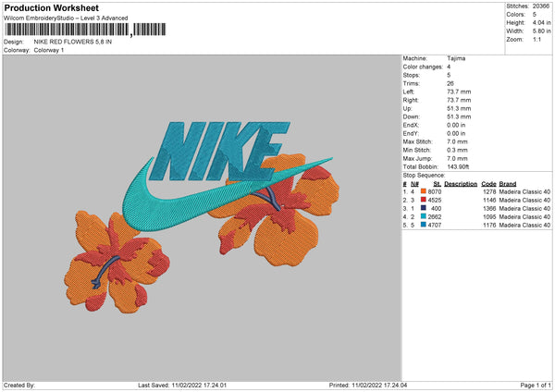
Task: Click thread code 1176 in stop sequence
Action: coord(489,225)
